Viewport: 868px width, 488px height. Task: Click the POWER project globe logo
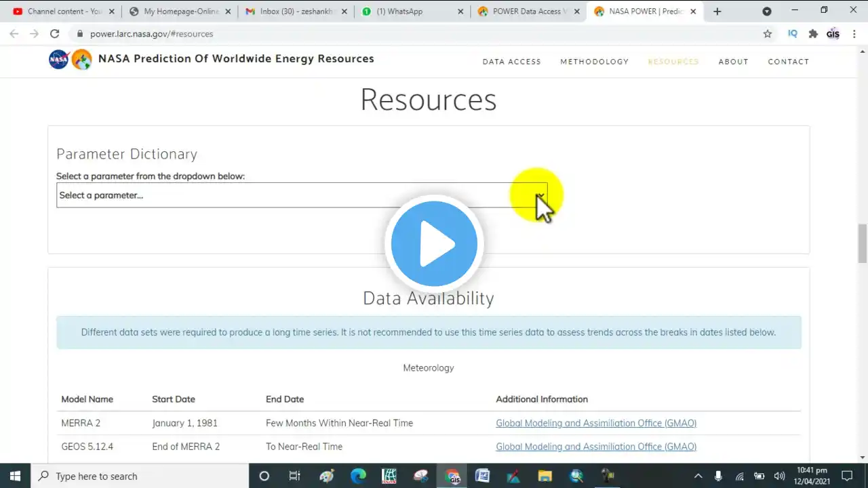(x=81, y=60)
